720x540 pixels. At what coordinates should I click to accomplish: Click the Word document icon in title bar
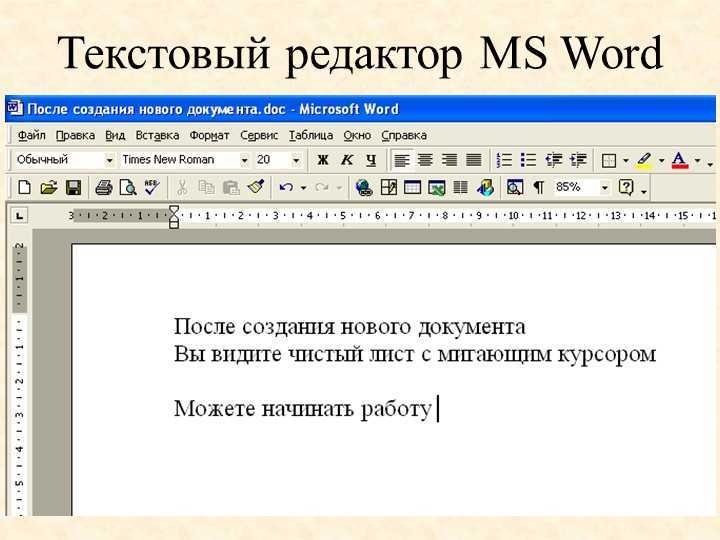pos(14,108)
